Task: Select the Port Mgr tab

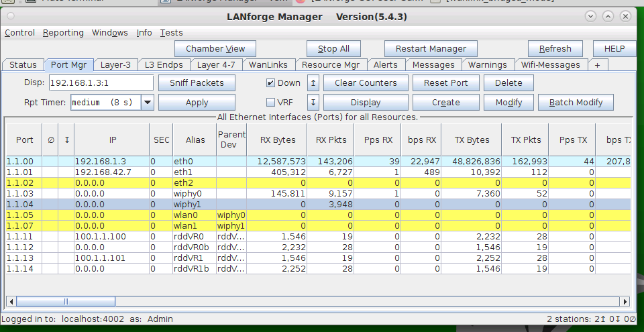Action: pyautogui.click(x=68, y=65)
